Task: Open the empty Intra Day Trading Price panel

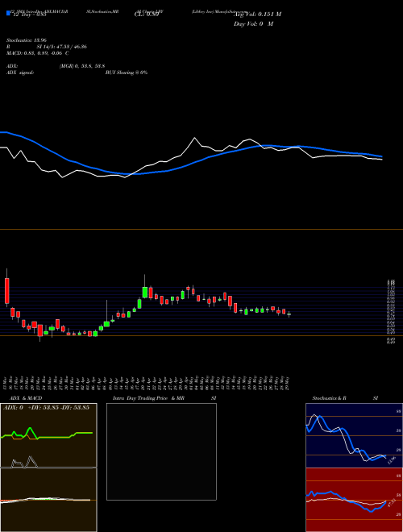Action: pyautogui.click(x=161, y=451)
